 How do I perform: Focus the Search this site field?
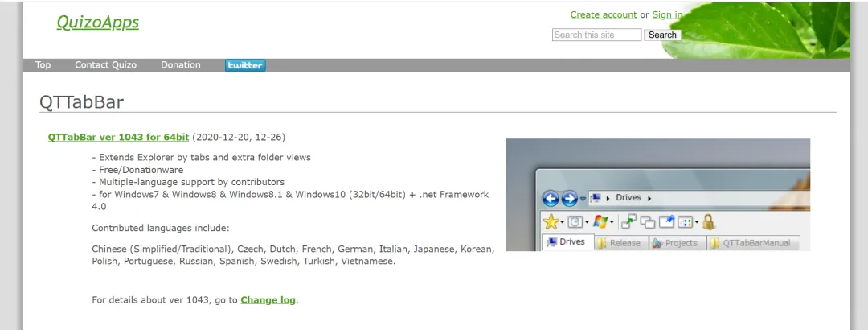596,35
